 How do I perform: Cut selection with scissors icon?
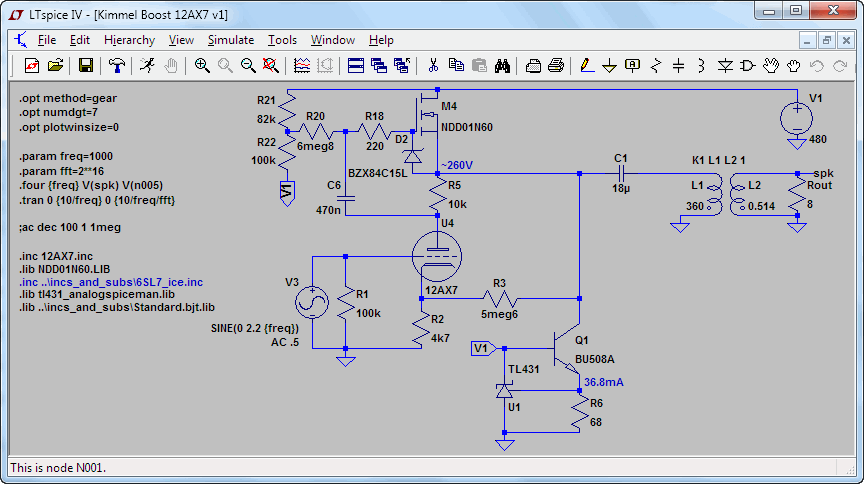point(433,66)
